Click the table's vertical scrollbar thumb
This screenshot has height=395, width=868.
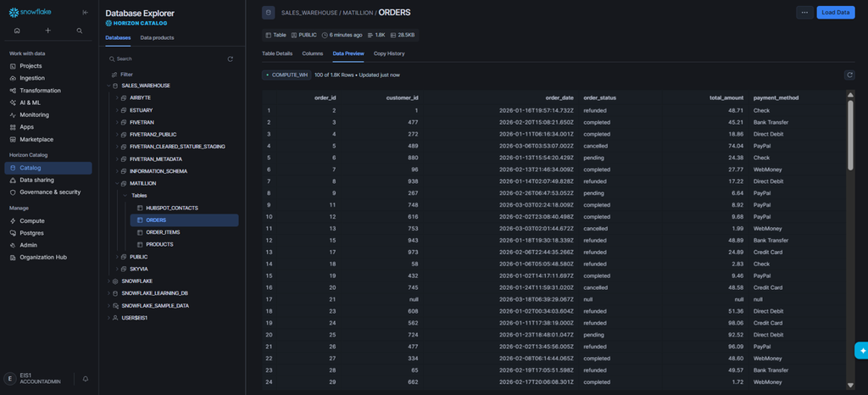851,135
